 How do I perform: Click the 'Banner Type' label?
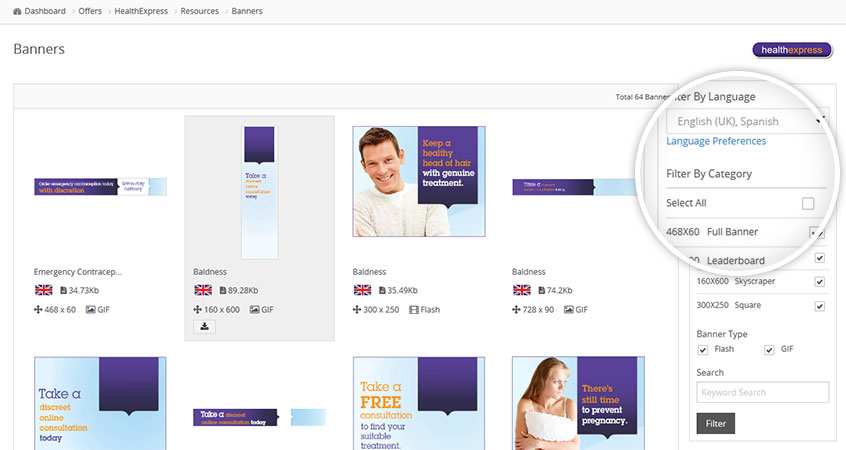coord(722,334)
